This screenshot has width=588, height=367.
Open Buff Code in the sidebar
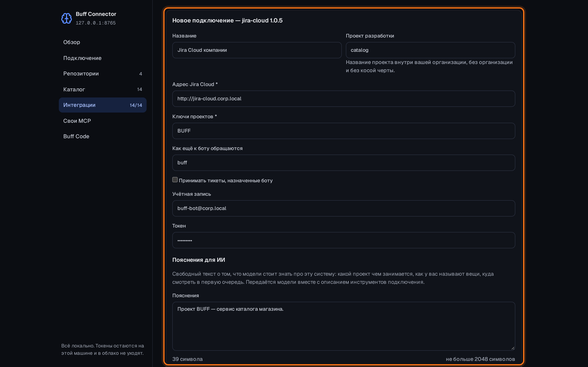(x=102, y=136)
